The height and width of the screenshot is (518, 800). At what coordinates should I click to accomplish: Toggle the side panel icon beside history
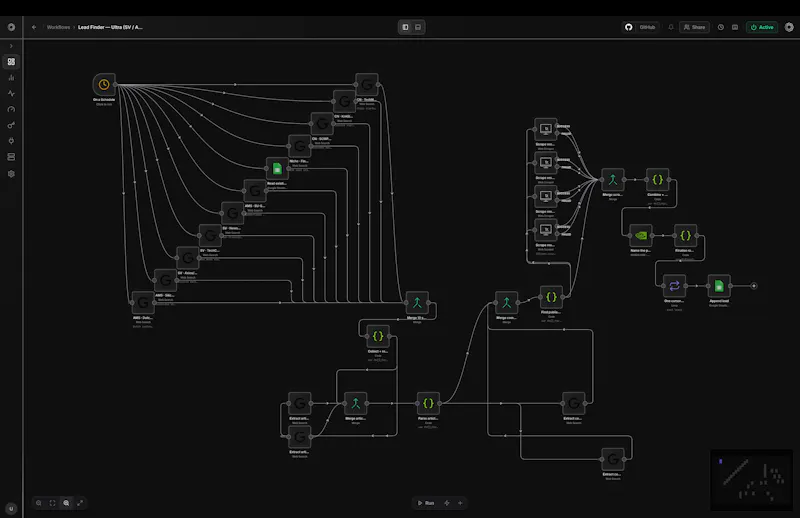click(x=735, y=27)
